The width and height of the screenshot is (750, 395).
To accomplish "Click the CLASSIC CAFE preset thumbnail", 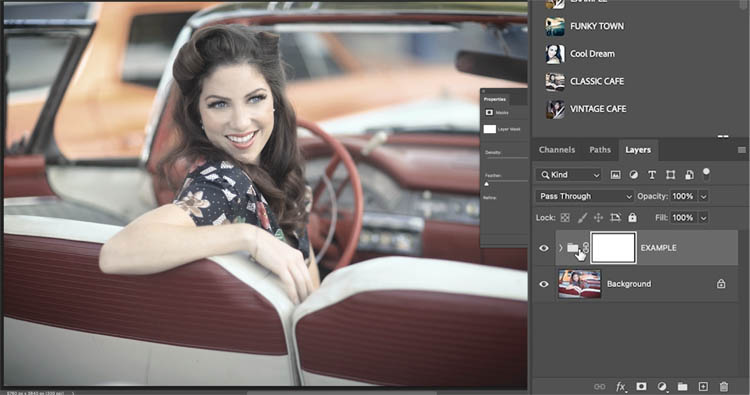I will pos(555,82).
